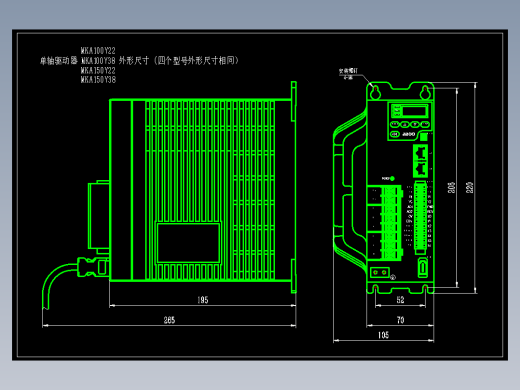
Task: Click the ground terminal block on front panel
Action: (x=380, y=272)
